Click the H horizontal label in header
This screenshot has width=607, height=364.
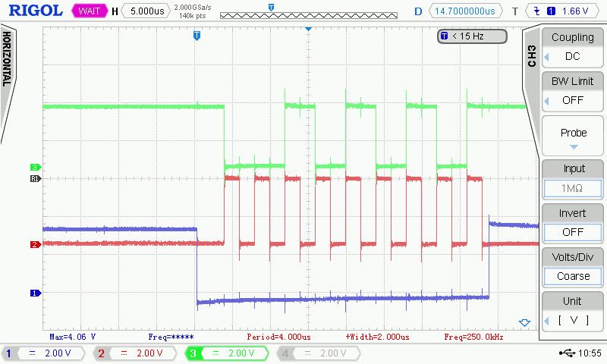115,11
